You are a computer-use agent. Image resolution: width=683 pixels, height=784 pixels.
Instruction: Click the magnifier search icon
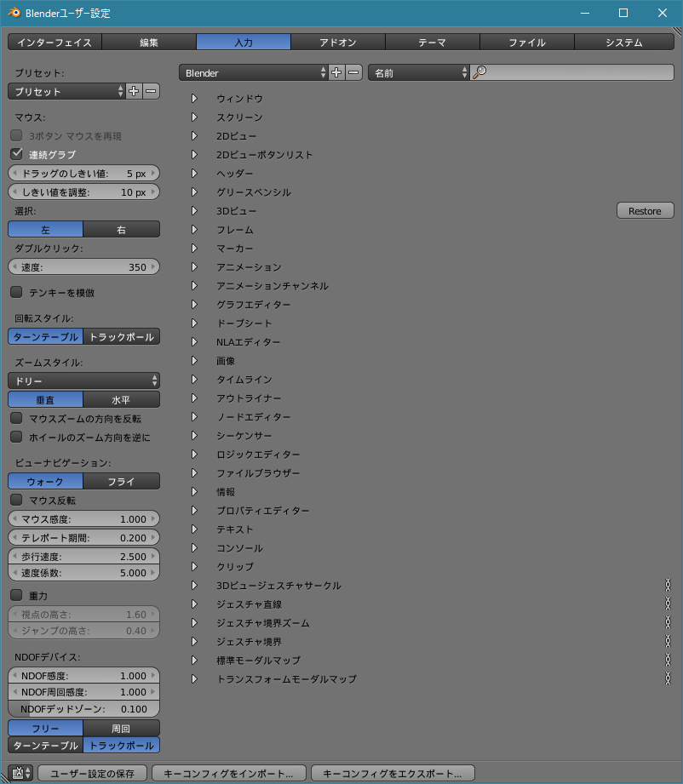point(479,73)
